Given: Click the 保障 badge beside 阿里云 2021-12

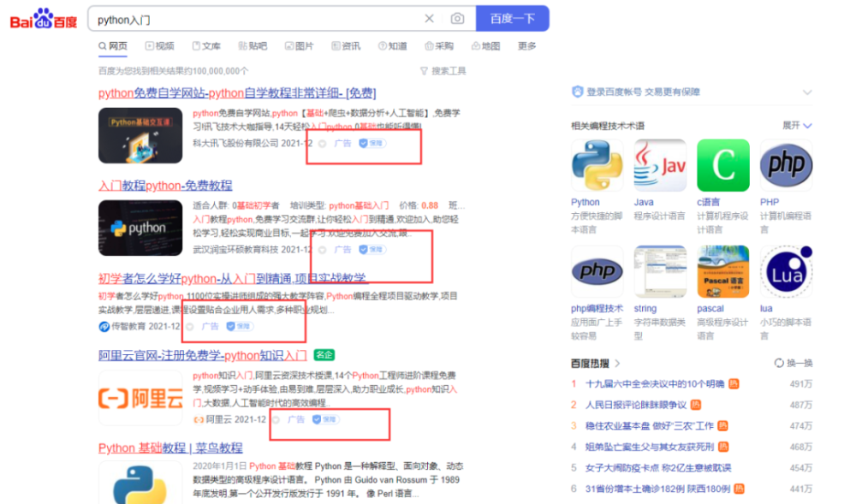Looking at the screenshot, I should pyautogui.click(x=325, y=419).
